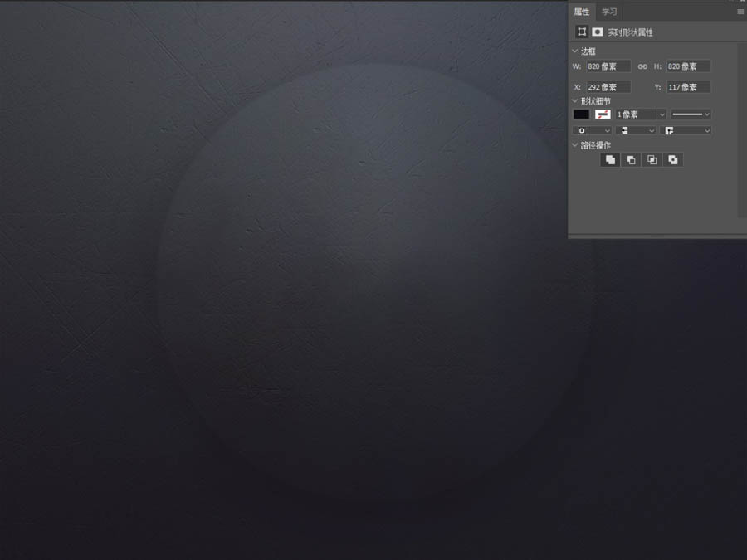Viewport: 747px width, 560px height.
Task: Open the stroke corner join dropdown
Action: click(x=687, y=130)
